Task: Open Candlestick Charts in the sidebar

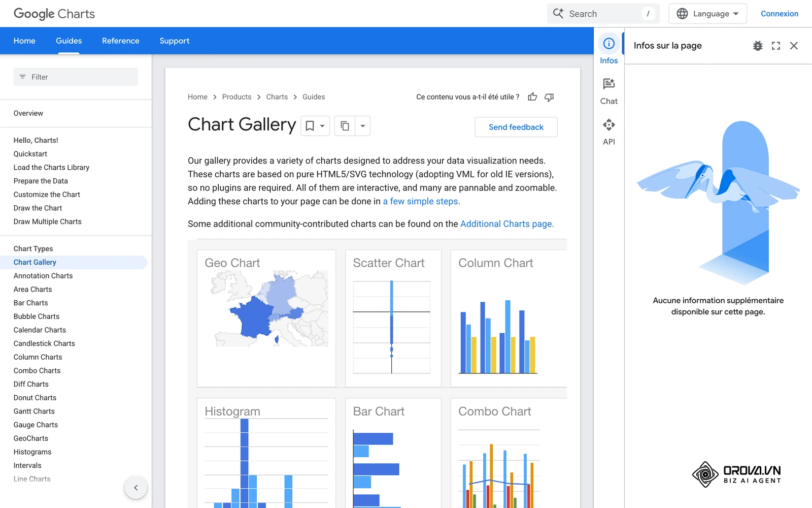Action: pyautogui.click(x=44, y=343)
